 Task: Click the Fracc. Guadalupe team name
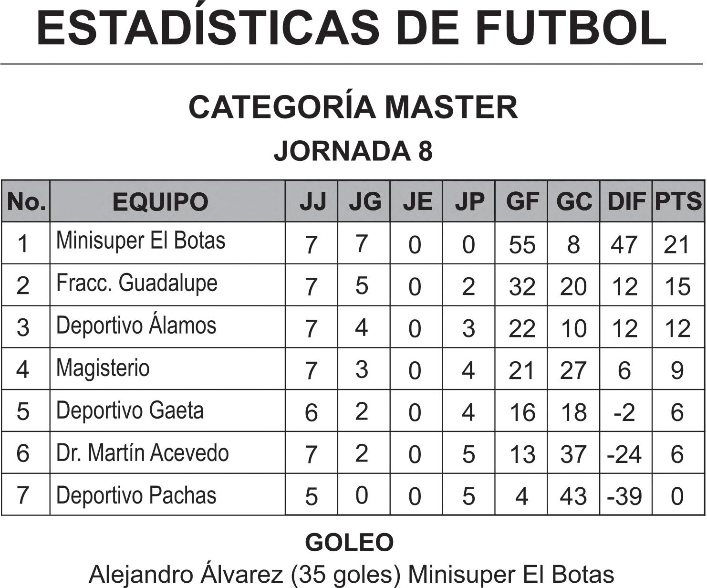[137, 283]
